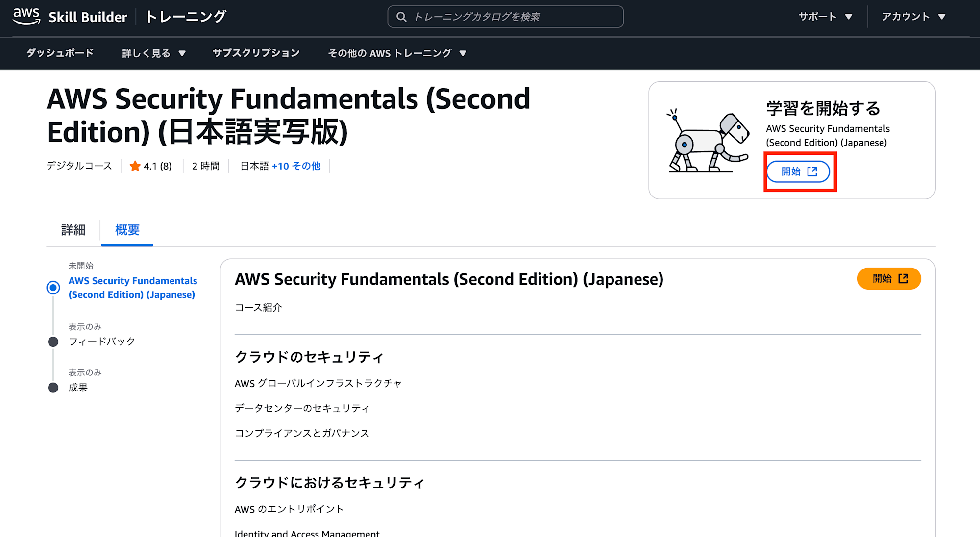Select the 概要 tab
Screen dimensions: 980x537
(127, 230)
